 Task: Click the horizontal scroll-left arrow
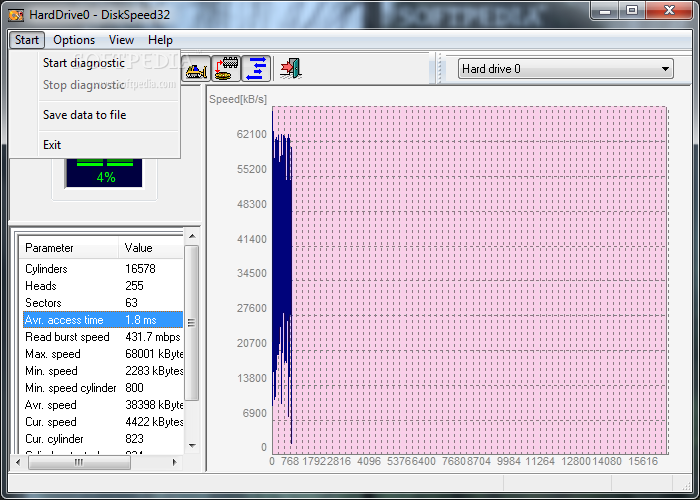pos(18,462)
